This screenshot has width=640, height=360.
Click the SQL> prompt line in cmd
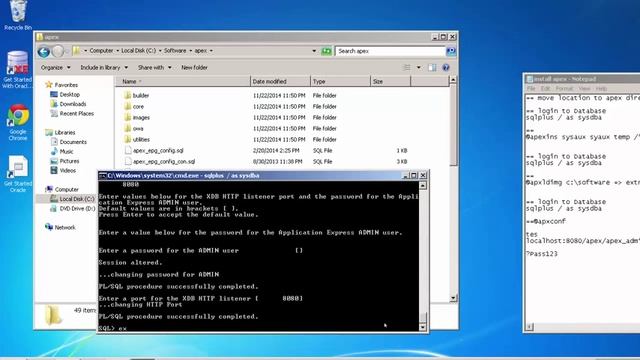113,328
